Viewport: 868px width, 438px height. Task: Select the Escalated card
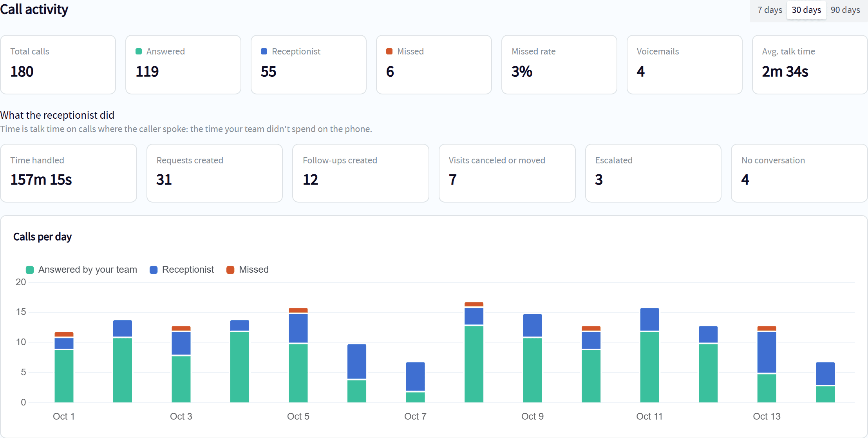(x=653, y=173)
